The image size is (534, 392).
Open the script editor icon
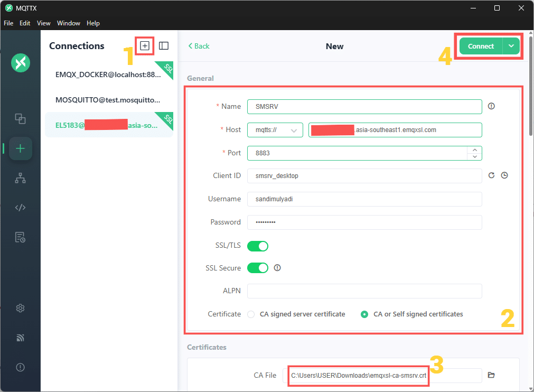(20, 207)
